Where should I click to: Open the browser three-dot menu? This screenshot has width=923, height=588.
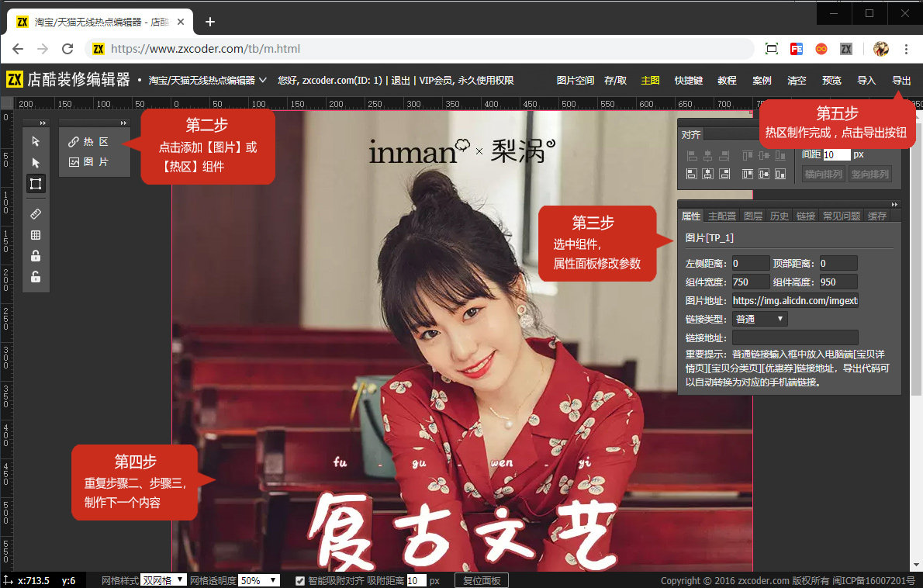[906, 49]
